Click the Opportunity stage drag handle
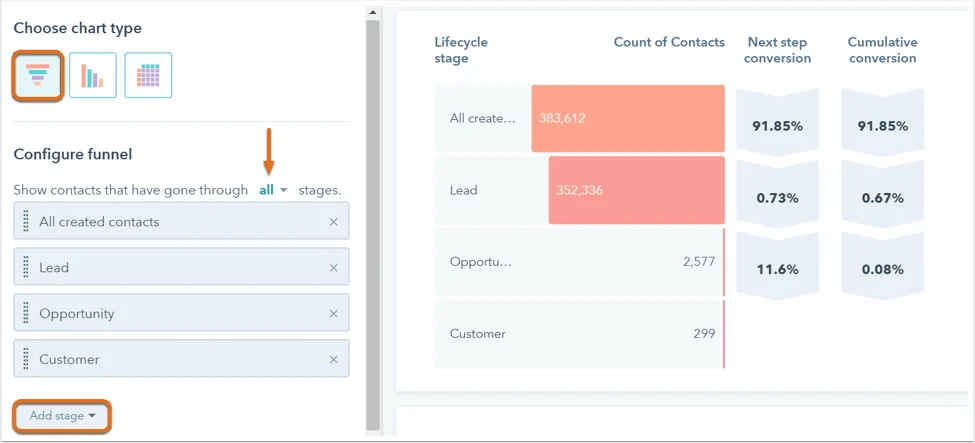 [x=26, y=314]
